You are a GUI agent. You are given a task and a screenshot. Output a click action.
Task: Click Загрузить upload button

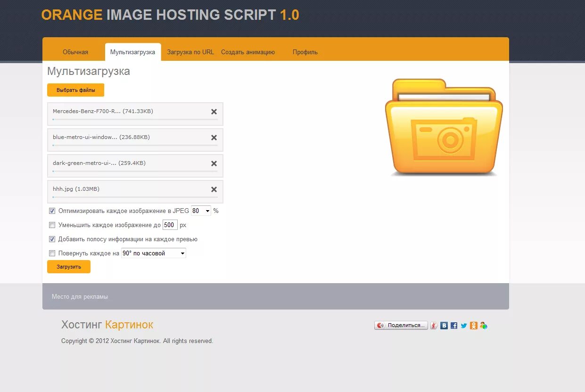(x=69, y=267)
